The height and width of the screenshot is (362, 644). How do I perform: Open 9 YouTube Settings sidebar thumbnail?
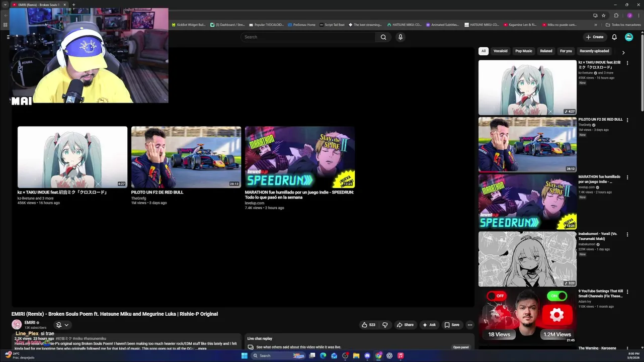[x=527, y=316]
